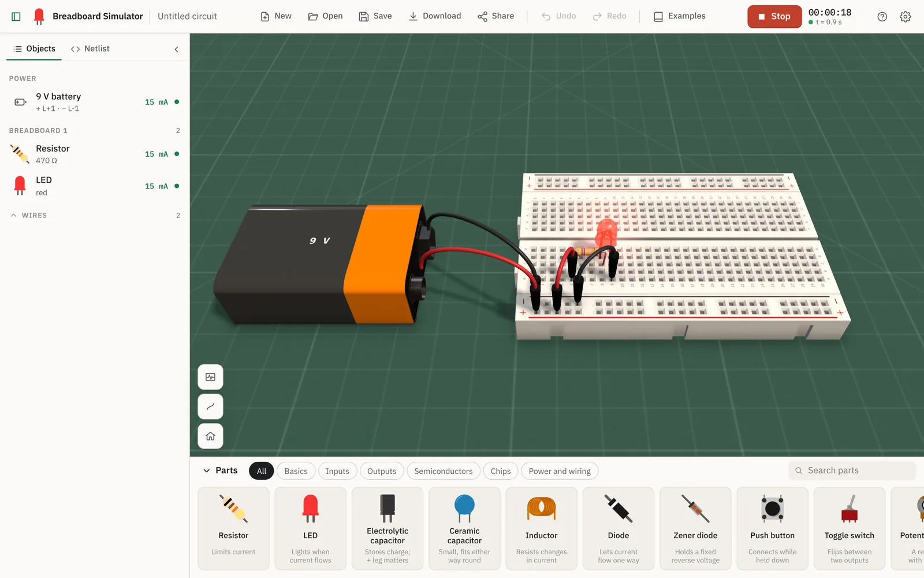The width and height of the screenshot is (924, 578).
Task: Toggle the sidebar panel icon
Action: (x=16, y=16)
